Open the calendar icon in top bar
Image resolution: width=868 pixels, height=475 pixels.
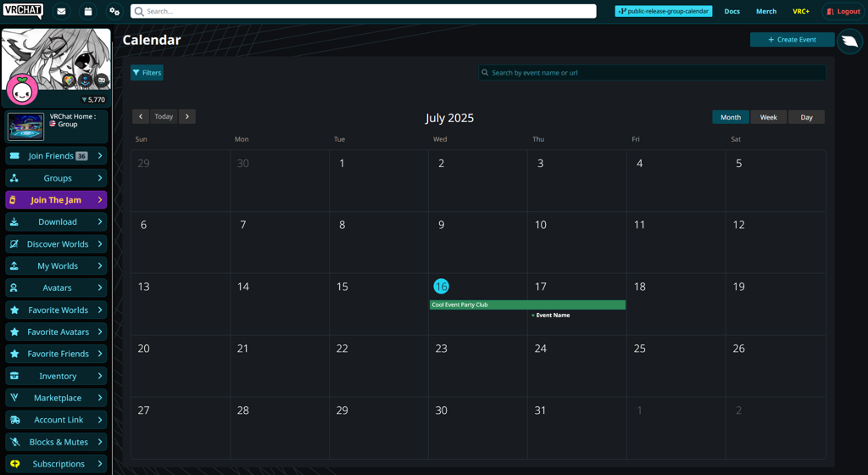tap(88, 11)
